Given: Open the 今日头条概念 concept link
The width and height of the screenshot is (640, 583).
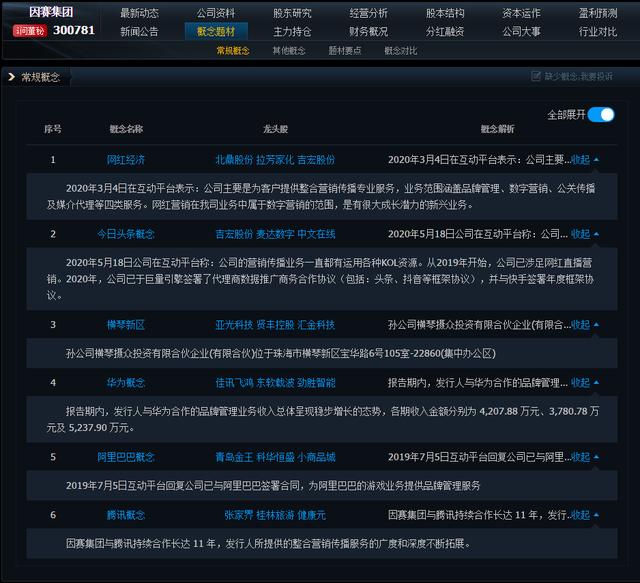Looking at the screenshot, I should point(126,234).
